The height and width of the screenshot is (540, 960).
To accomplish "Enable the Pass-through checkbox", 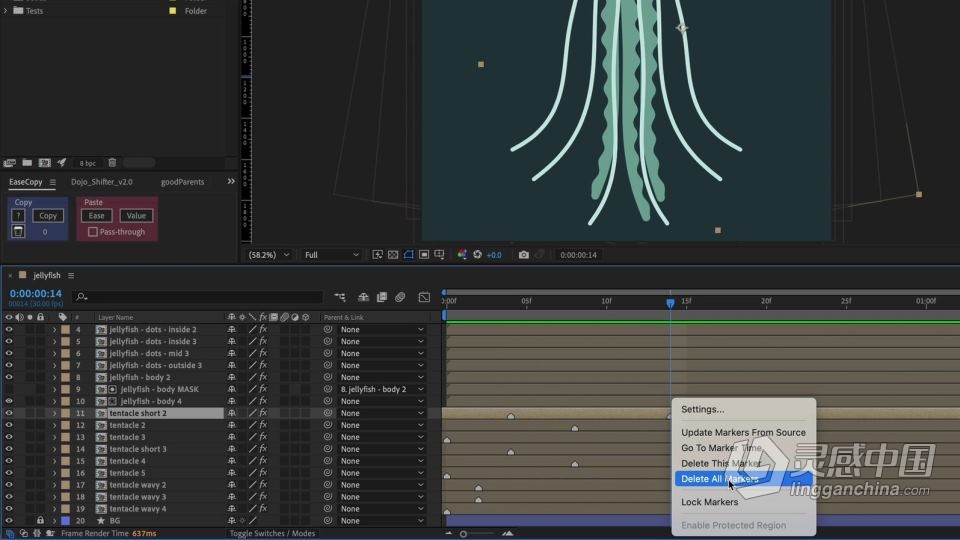I will (x=93, y=232).
